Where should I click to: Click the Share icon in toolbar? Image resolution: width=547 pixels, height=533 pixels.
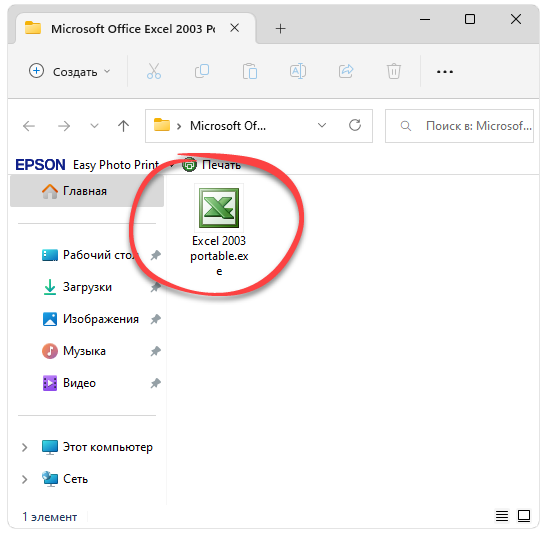(346, 72)
